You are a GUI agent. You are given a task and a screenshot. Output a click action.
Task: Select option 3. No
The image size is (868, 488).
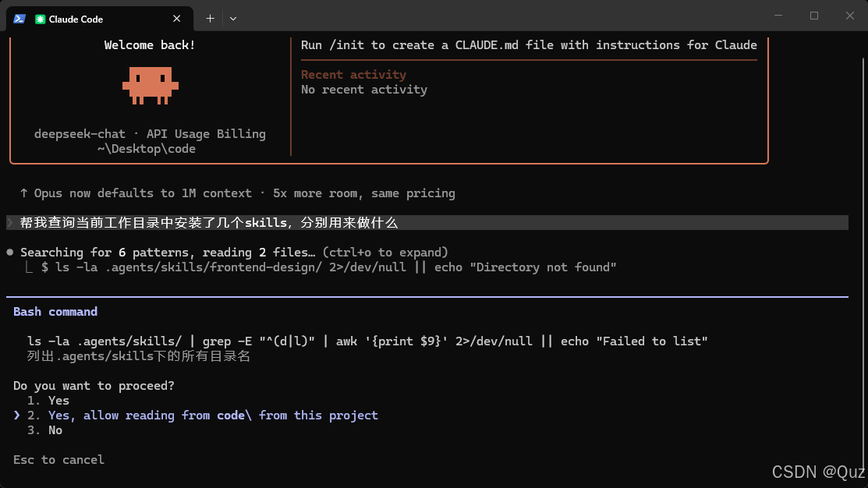tap(44, 430)
